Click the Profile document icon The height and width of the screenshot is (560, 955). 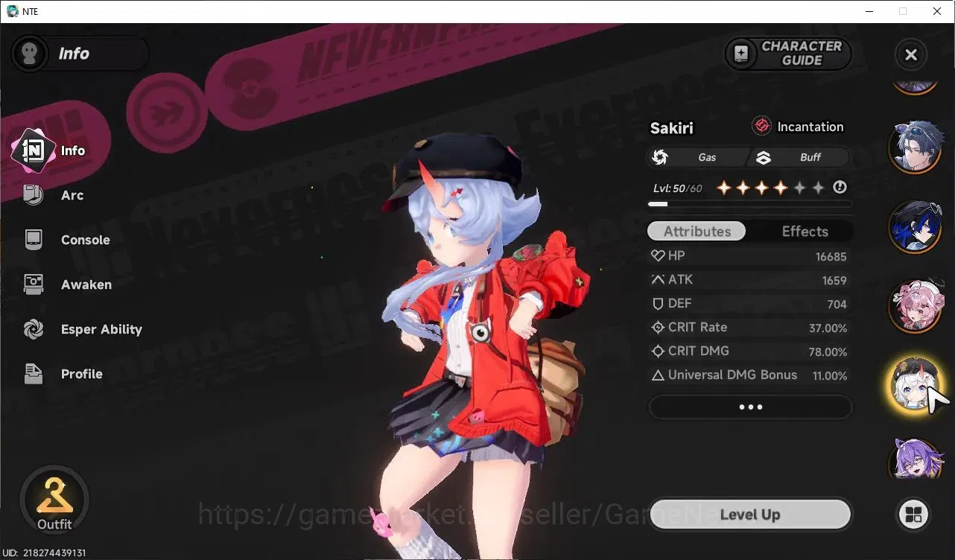point(34,374)
